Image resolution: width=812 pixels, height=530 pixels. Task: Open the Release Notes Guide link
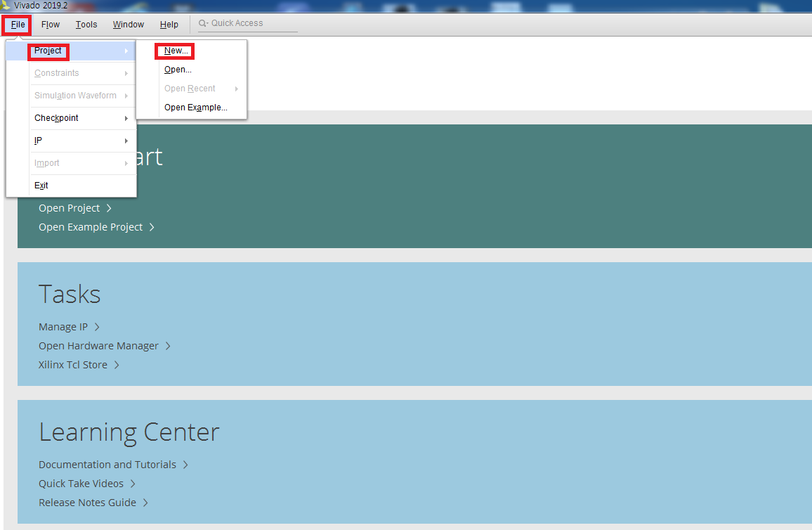[x=87, y=503]
